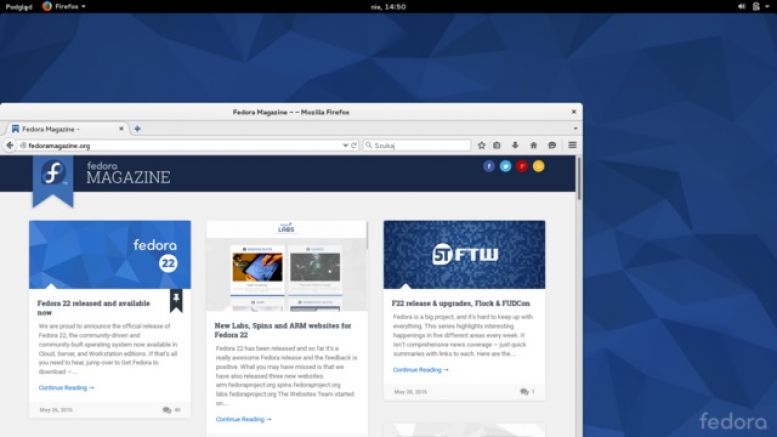Open the Podgląd activities overview
This screenshot has height=437, width=777.
pos(19,6)
